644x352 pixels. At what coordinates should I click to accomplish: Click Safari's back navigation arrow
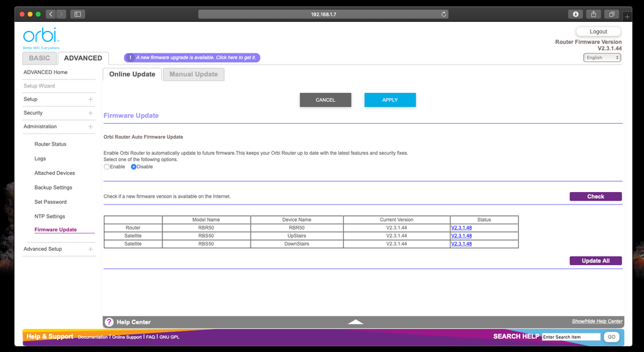point(50,14)
